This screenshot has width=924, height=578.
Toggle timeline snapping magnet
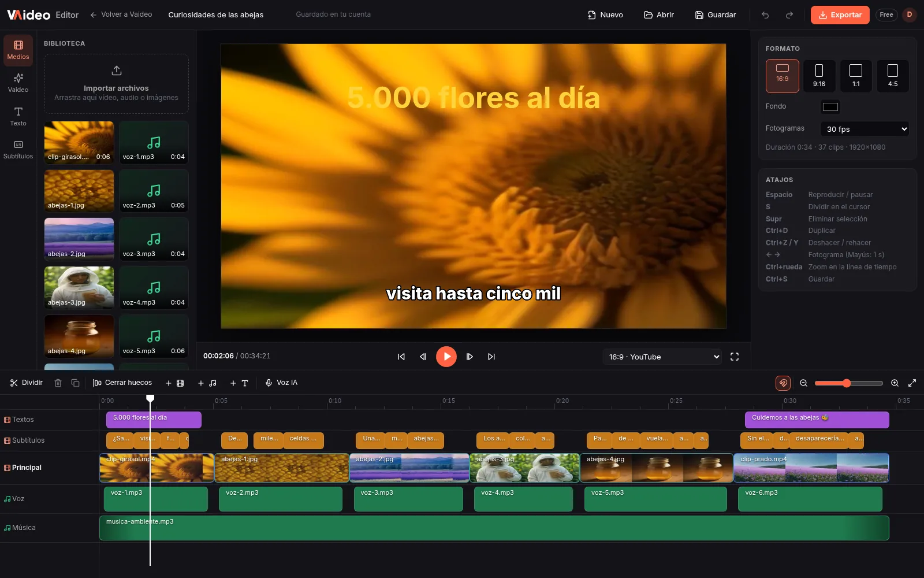pos(783,383)
